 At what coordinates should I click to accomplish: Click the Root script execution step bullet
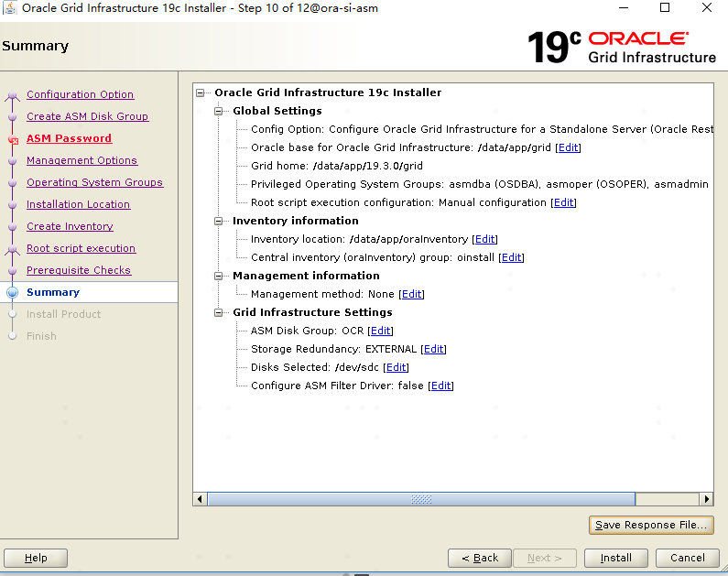coord(13,250)
